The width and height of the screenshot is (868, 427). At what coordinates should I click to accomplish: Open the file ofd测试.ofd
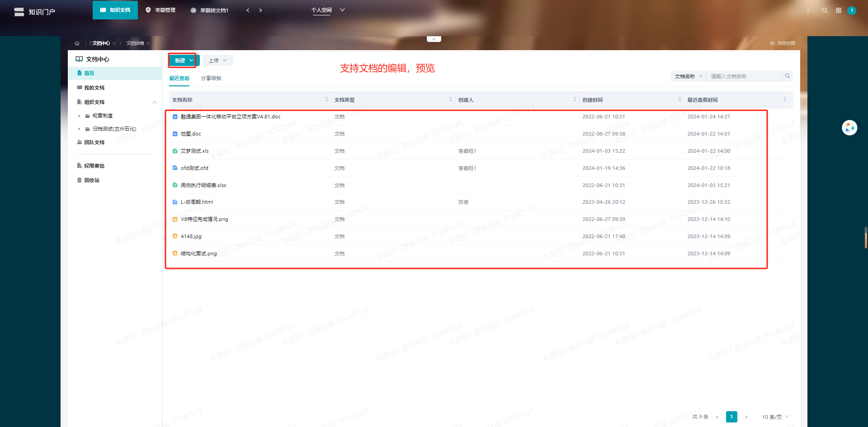tap(194, 168)
